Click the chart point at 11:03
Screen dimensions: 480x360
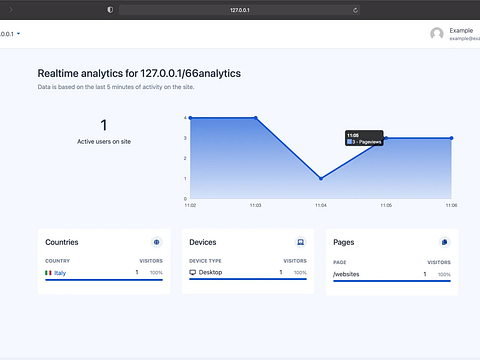pos(256,118)
